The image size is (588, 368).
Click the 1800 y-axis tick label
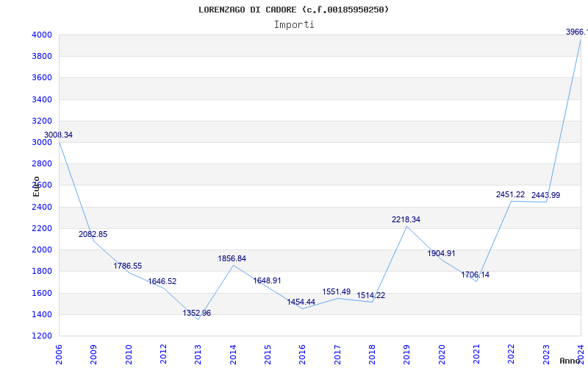click(42, 271)
